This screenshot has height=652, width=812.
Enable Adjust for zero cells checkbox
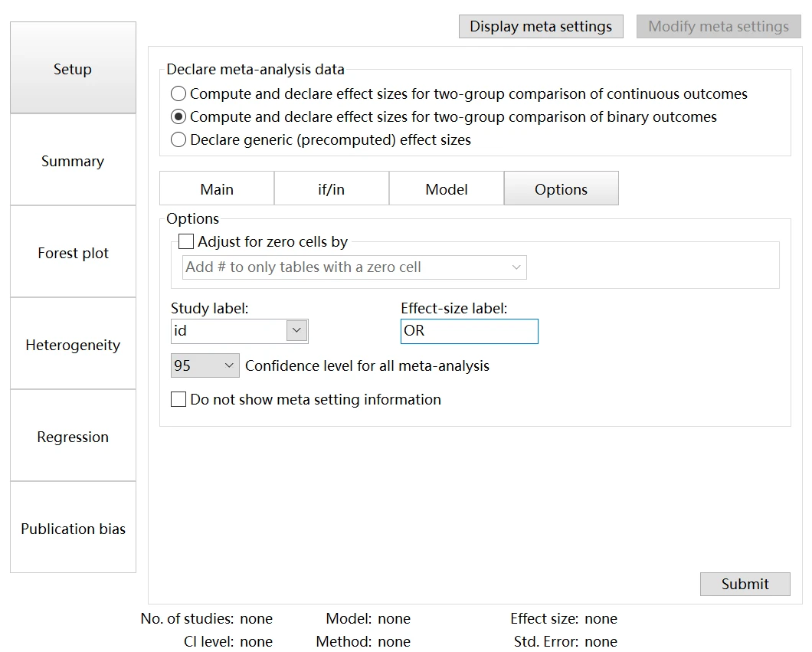click(186, 242)
